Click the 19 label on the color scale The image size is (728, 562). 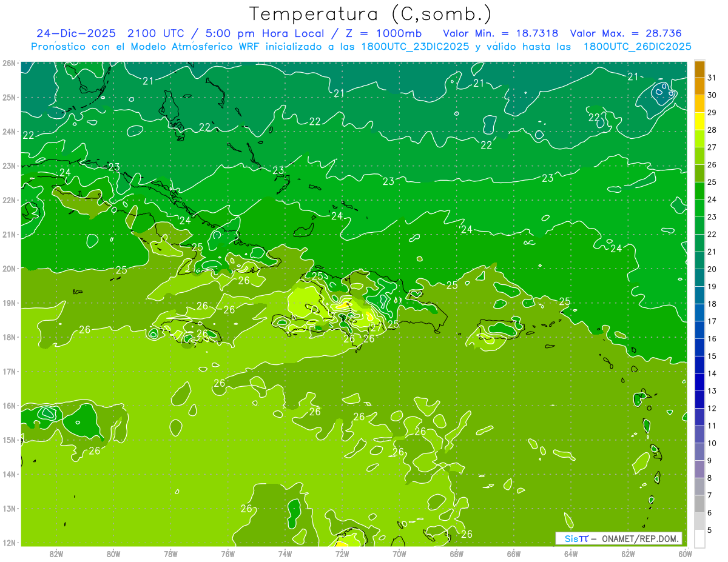(712, 286)
